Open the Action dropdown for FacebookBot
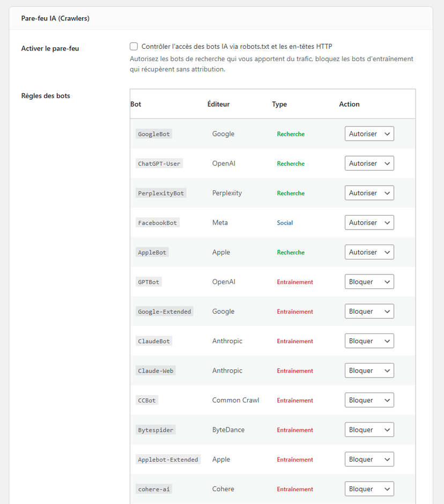 click(x=369, y=223)
